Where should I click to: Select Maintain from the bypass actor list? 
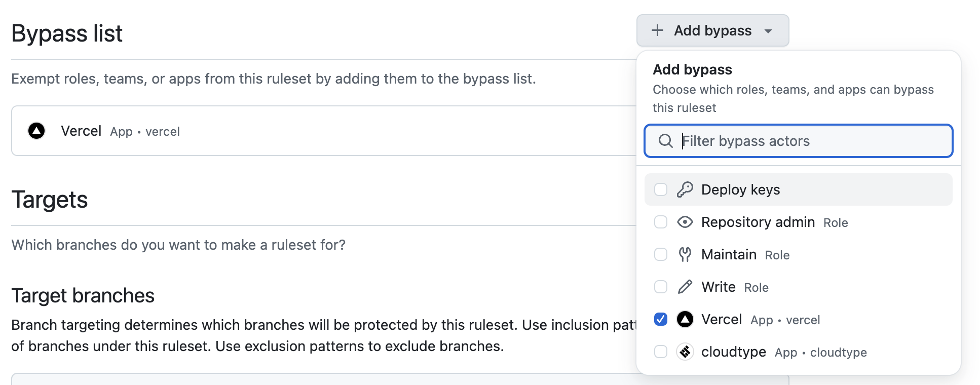[x=729, y=254]
